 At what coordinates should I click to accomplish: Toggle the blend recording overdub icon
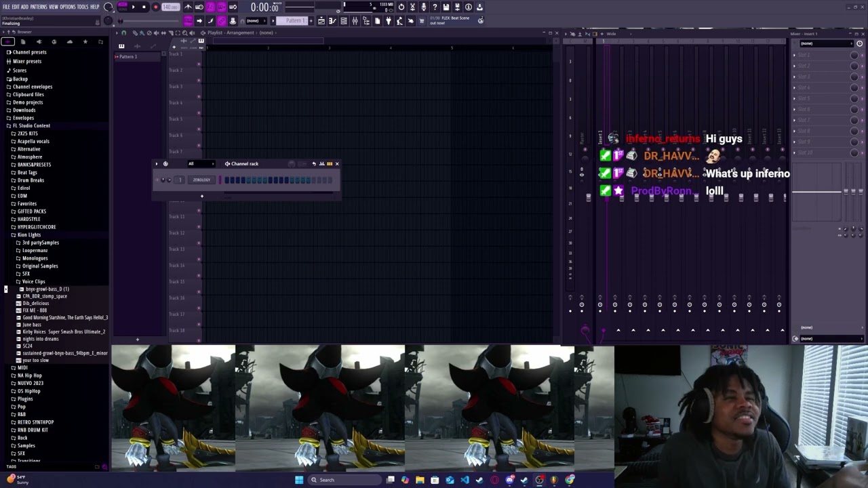pyautogui.click(x=222, y=7)
